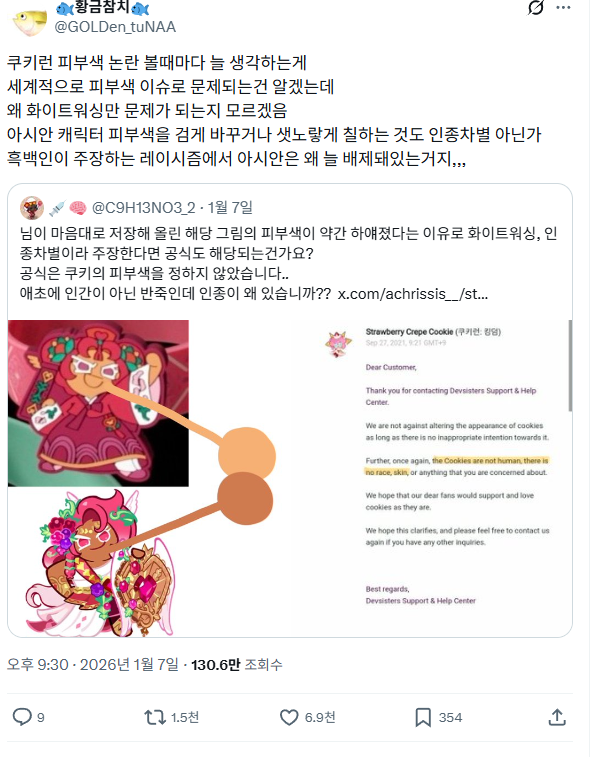This screenshot has height=757, width=591.
Task: Click the scrollbar in email screenshot
Action: point(570,365)
